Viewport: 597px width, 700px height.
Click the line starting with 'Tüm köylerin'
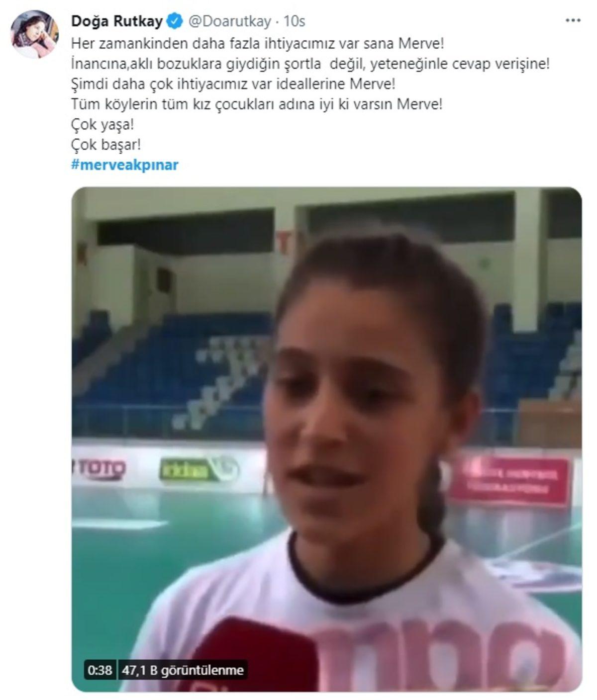click(x=256, y=104)
